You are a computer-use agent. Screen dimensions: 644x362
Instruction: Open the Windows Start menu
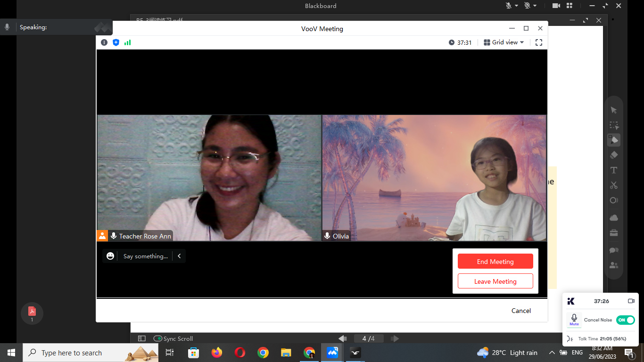tap(11, 353)
